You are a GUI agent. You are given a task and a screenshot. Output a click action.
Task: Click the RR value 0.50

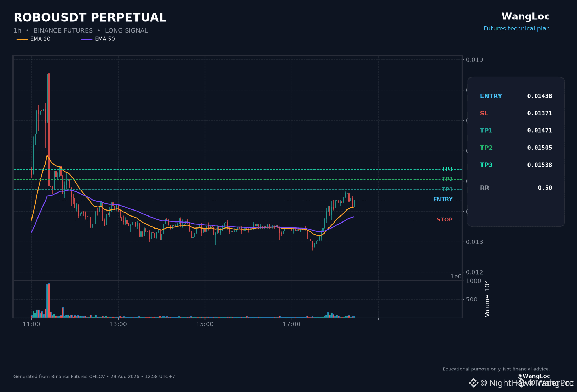(545, 188)
